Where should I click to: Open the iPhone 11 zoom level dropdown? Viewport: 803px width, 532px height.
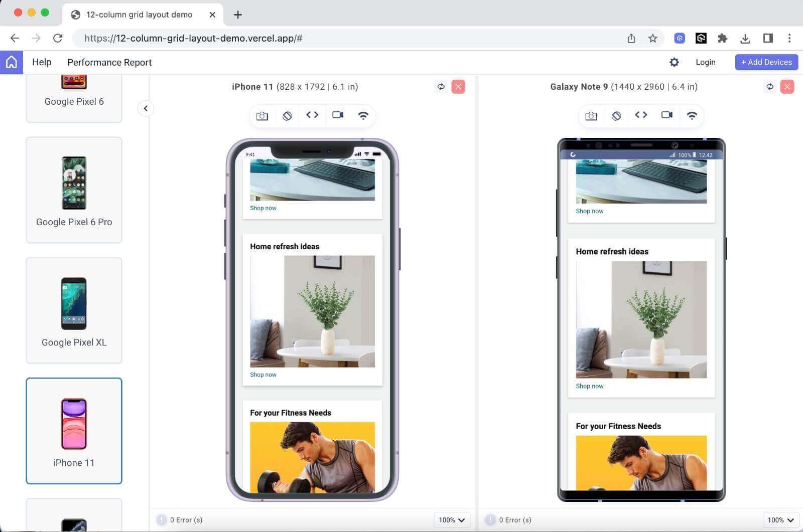click(451, 520)
